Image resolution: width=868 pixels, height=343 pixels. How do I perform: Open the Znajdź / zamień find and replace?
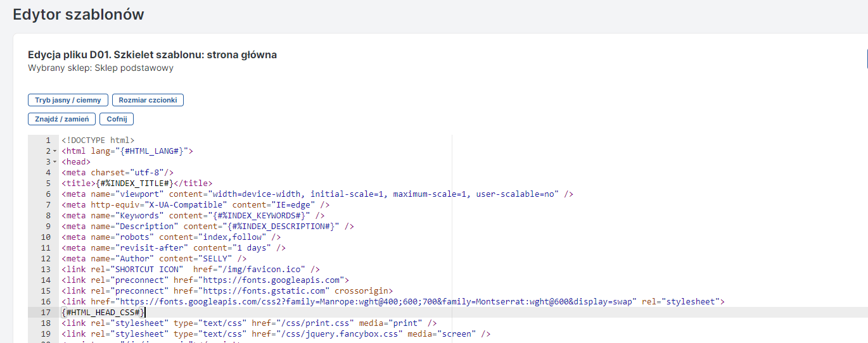[61, 119]
